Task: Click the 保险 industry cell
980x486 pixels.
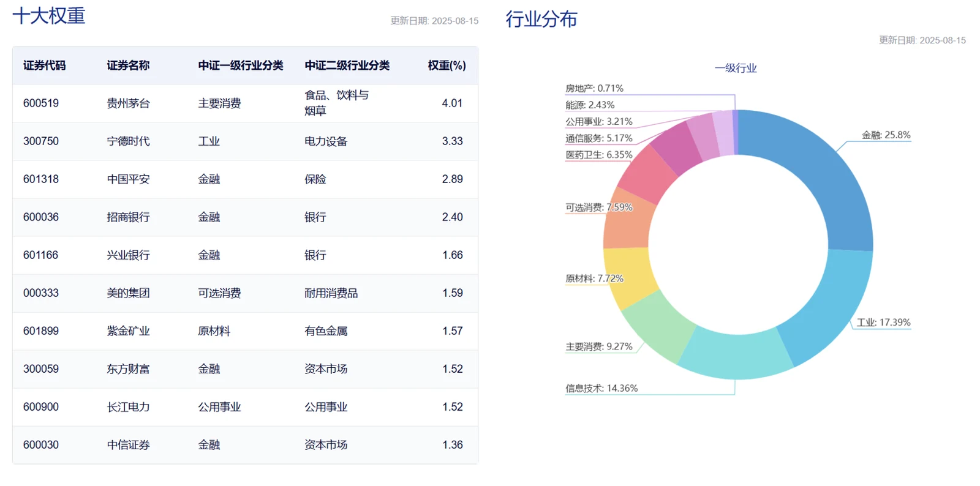Action: coord(315,179)
